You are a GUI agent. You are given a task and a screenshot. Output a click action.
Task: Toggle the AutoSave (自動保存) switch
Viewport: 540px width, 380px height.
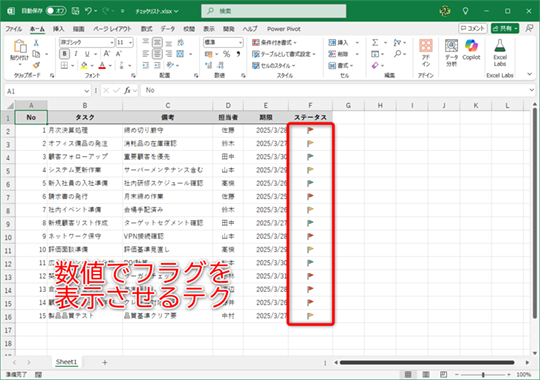tap(56, 11)
